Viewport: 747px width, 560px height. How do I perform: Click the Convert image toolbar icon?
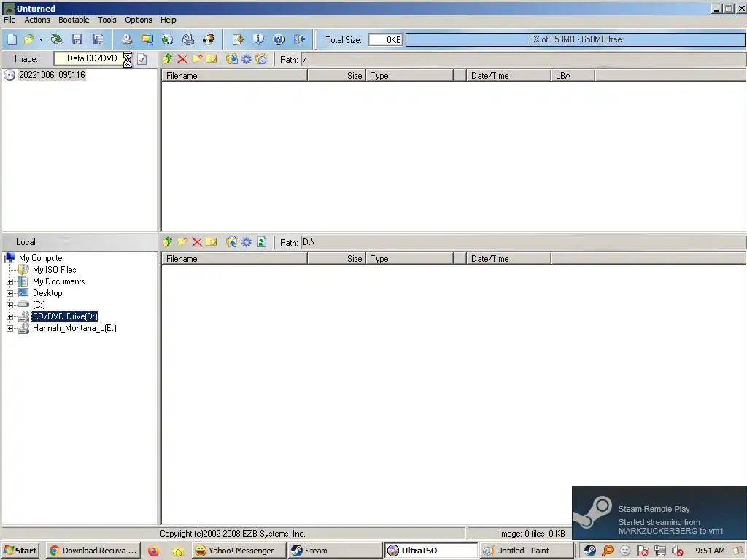coord(167,39)
